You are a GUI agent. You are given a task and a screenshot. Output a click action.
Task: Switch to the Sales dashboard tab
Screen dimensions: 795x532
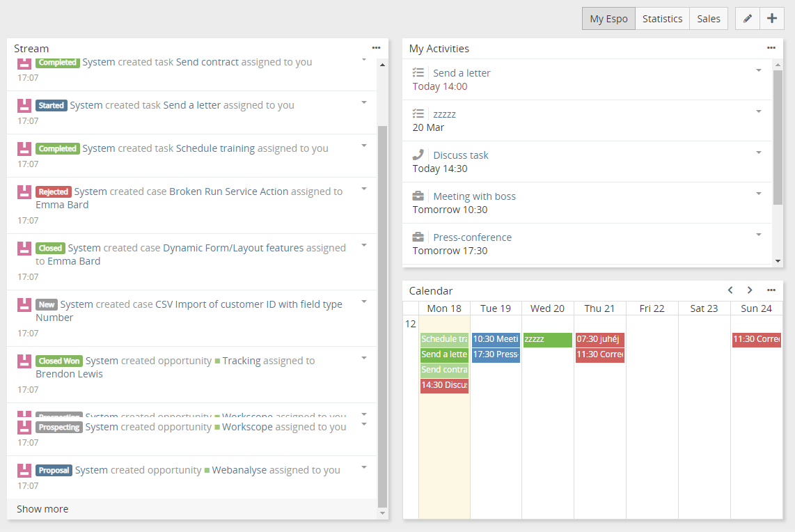pos(709,19)
